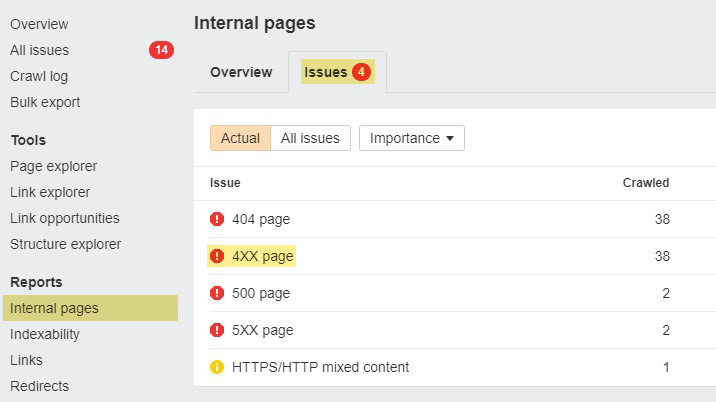The image size is (716, 402).
Task: Open All issues in the sidebar
Action: click(x=40, y=50)
